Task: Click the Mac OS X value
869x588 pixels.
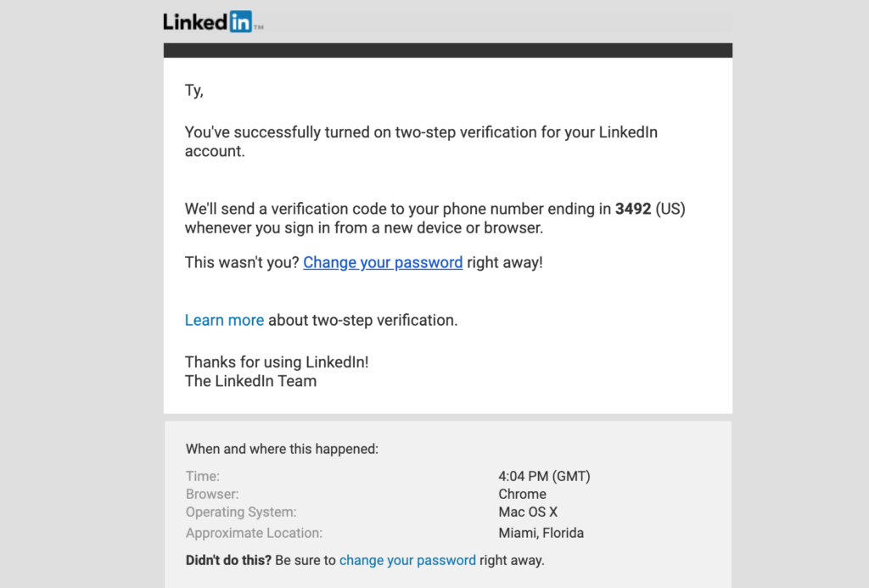Action: click(x=528, y=512)
